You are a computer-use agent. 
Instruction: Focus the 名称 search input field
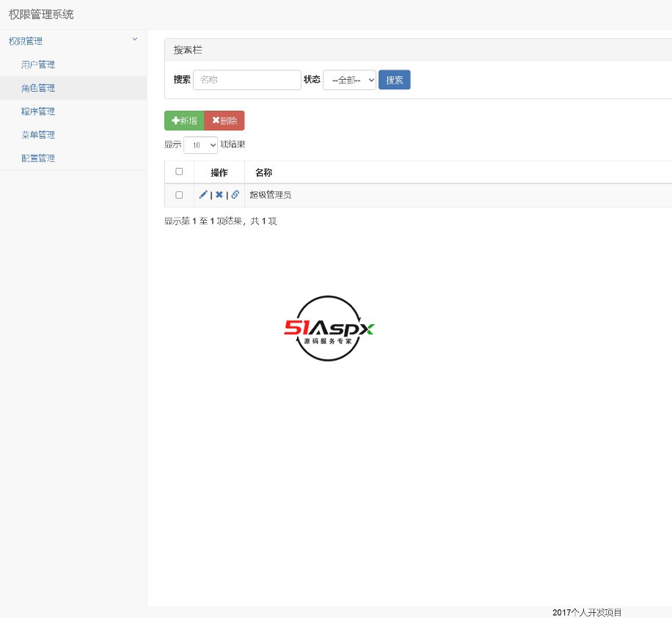(x=246, y=80)
